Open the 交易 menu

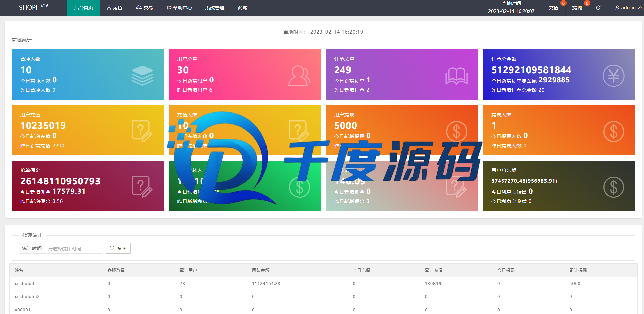pos(144,8)
